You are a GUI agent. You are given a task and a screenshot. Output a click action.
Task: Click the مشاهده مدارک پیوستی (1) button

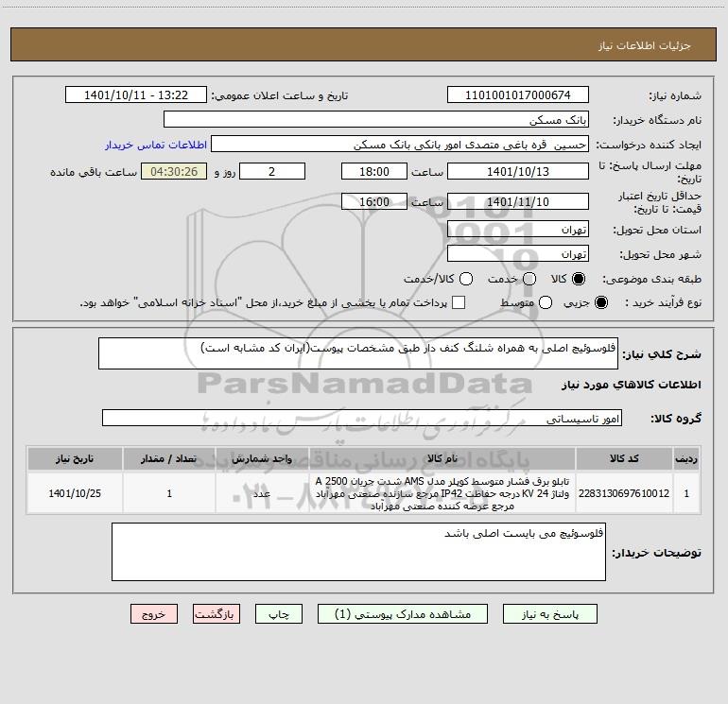click(x=403, y=614)
